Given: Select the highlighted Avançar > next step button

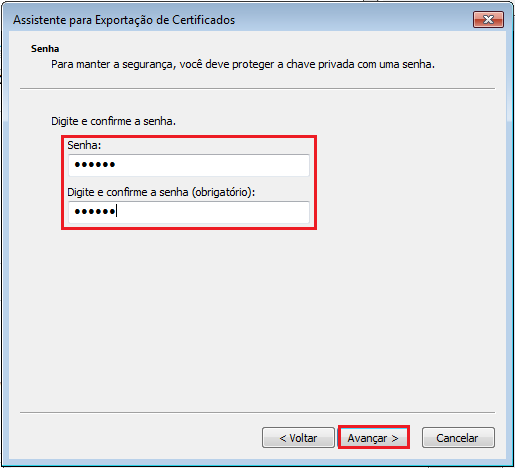Looking at the screenshot, I should click(373, 437).
